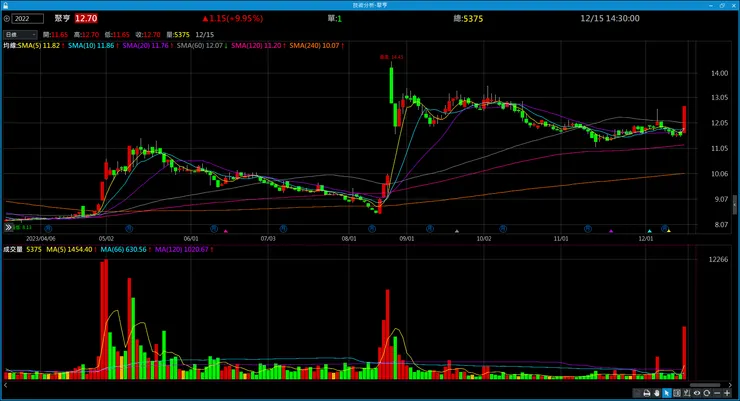Click the 開:11.65 open value
The width and height of the screenshot is (740, 401).
click(x=55, y=34)
